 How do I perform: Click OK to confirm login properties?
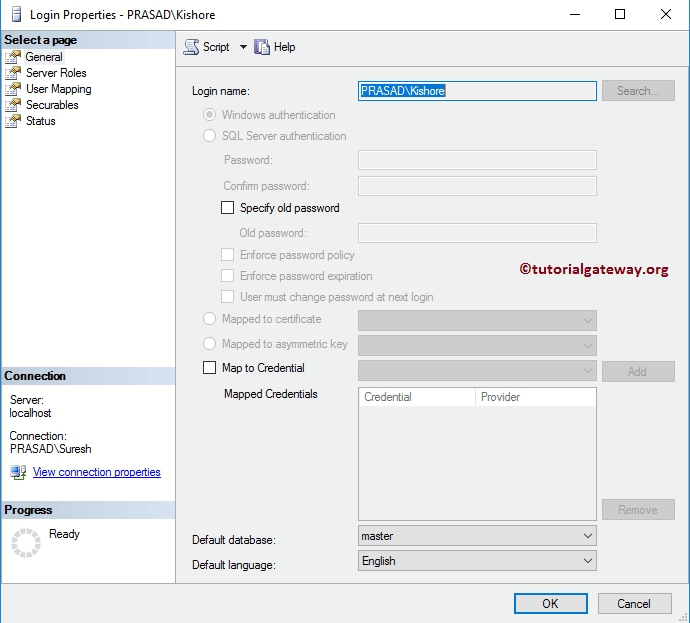pyautogui.click(x=551, y=604)
